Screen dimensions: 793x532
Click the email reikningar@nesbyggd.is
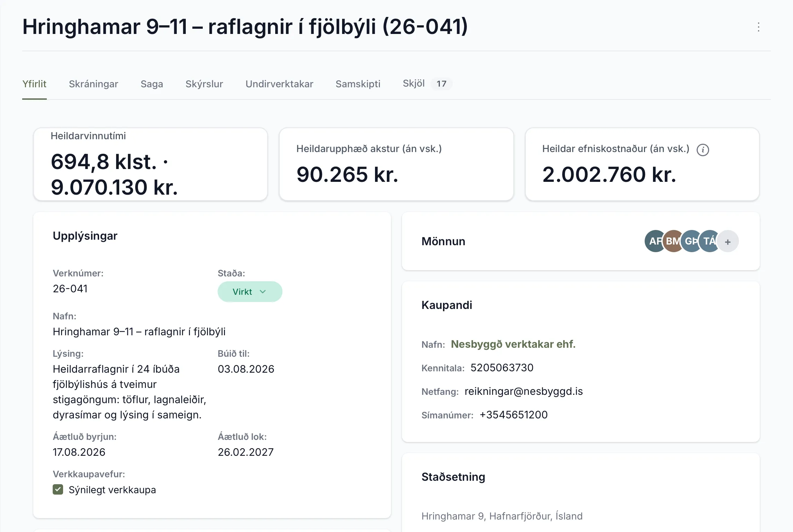point(524,391)
